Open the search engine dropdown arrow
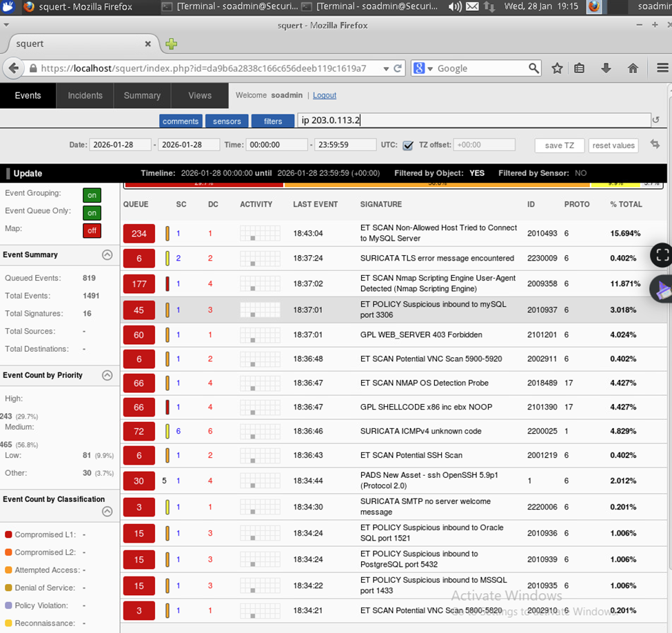 [430, 69]
